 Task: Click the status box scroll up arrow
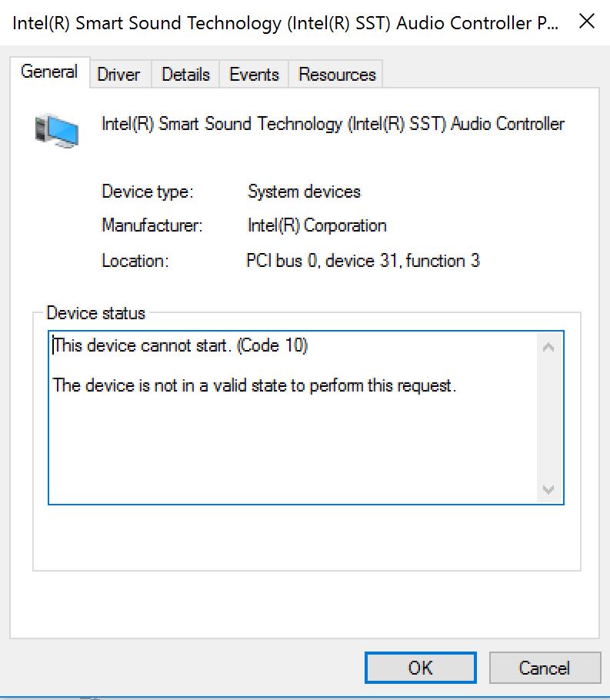coord(548,347)
